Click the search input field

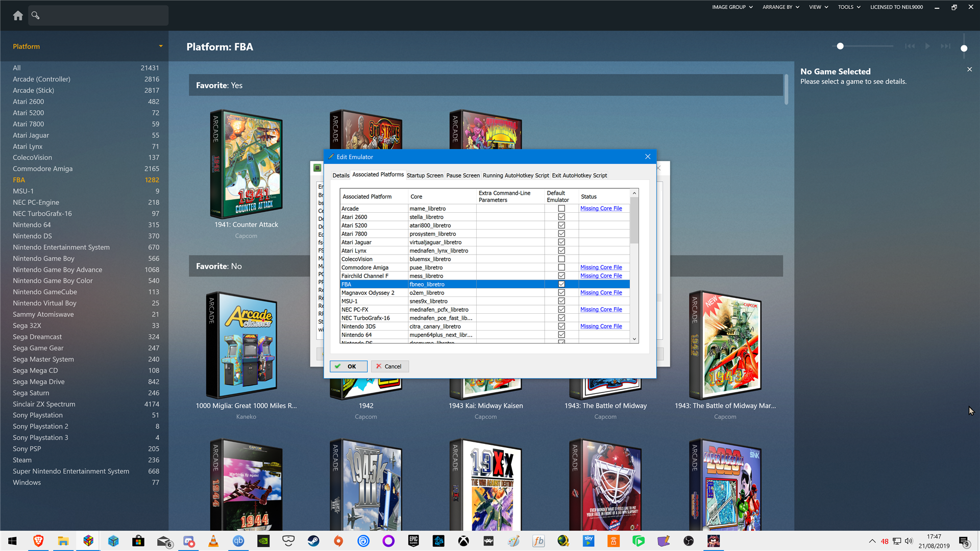tap(98, 15)
